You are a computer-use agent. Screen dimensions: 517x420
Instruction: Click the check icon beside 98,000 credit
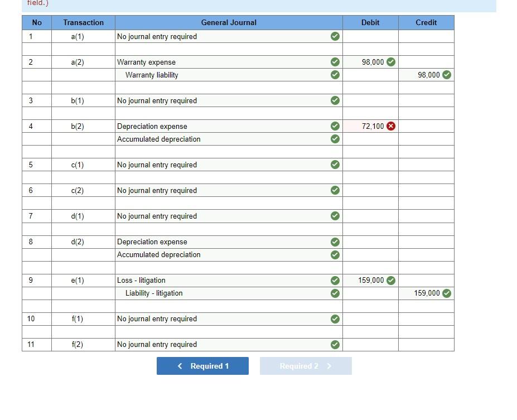click(446, 75)
